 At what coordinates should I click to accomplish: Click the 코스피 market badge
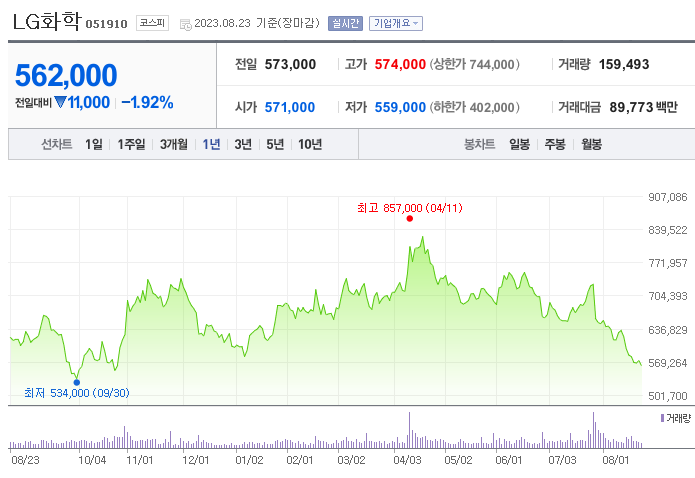tap(152, 23)
